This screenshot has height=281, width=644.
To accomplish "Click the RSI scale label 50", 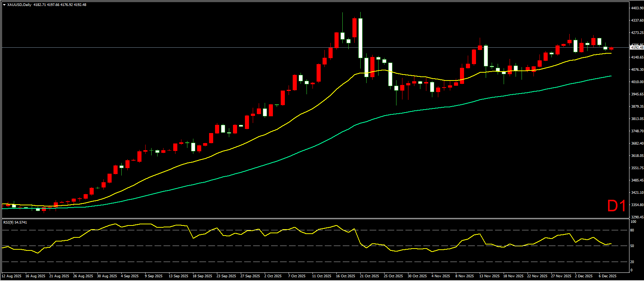I will coord(632,246).
